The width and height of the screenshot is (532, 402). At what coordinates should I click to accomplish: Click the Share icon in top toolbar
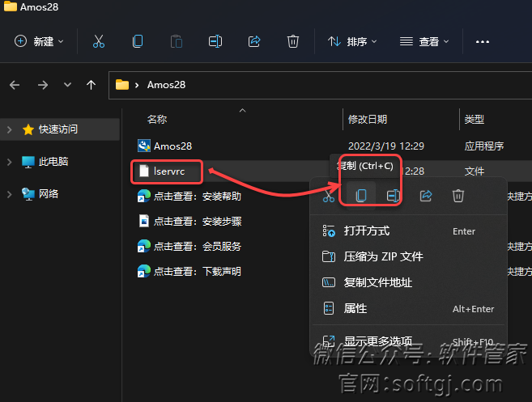click(x=254, y=41)
